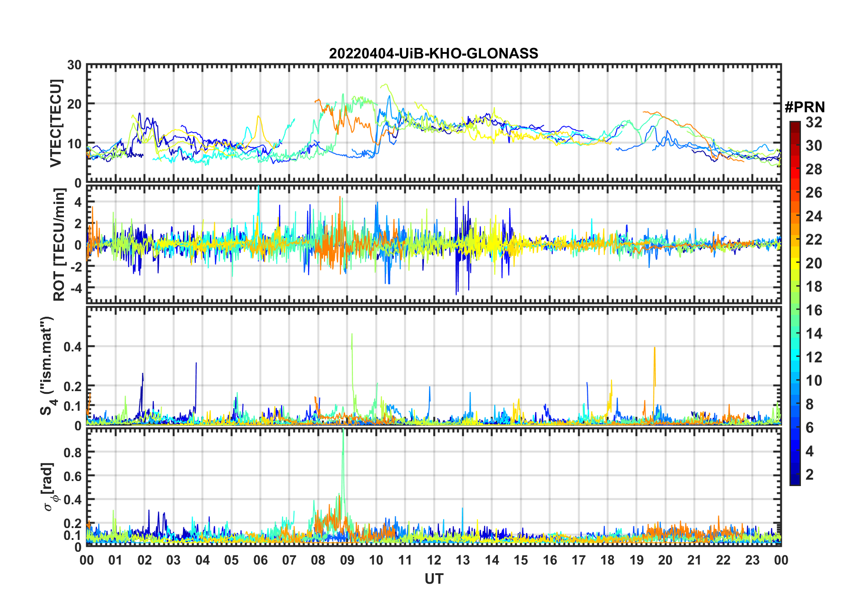Click the UT x-axis label

click(434, 579)
